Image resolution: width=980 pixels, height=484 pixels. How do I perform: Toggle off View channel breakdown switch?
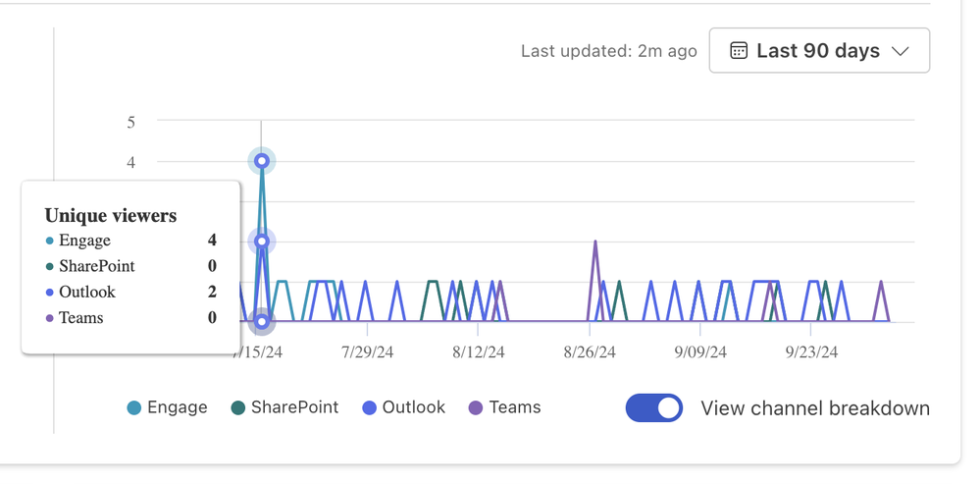(x=653, y=407)
